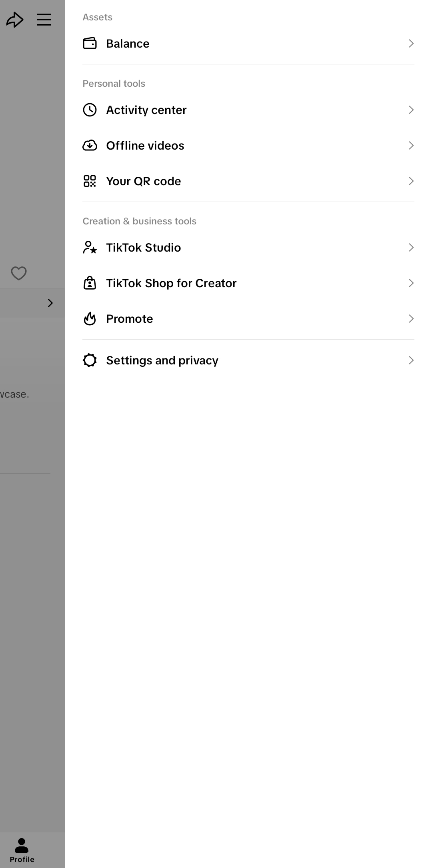
Task: Open Settings and privacy
Action: [248, 360]
